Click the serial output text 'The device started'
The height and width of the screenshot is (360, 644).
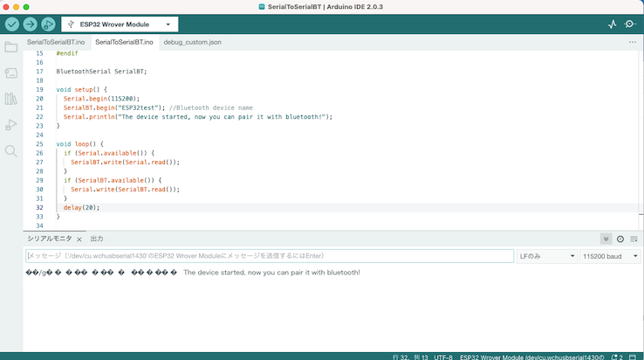271,273
